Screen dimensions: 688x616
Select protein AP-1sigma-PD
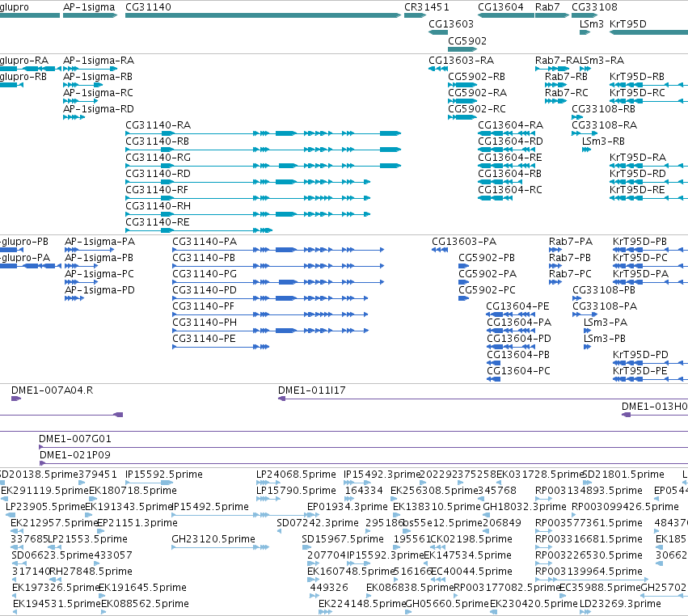tap(74, 298)
